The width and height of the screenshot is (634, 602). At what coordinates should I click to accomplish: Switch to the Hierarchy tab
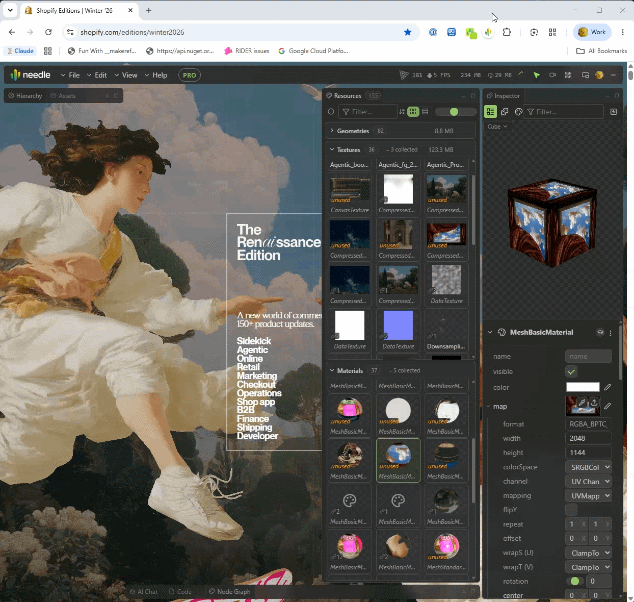pos(25,96)
